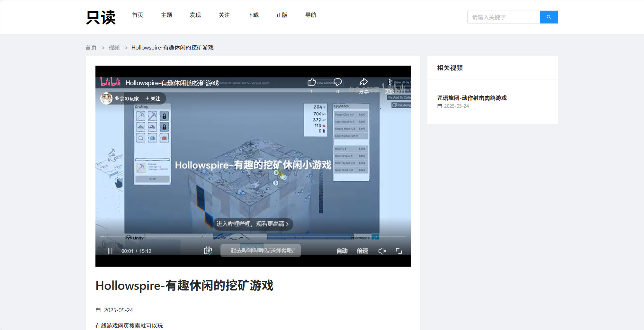Open the 正版 menu item
The height and width of the screenshot is (330, 644).
point(282,15)
